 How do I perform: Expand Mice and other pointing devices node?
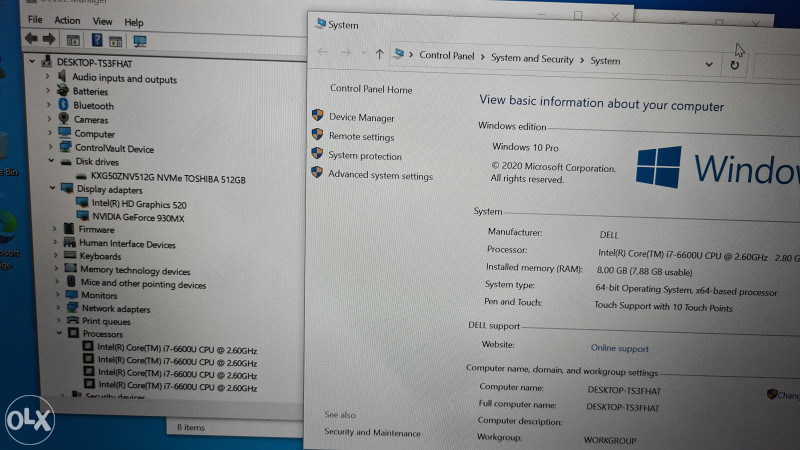57,281
